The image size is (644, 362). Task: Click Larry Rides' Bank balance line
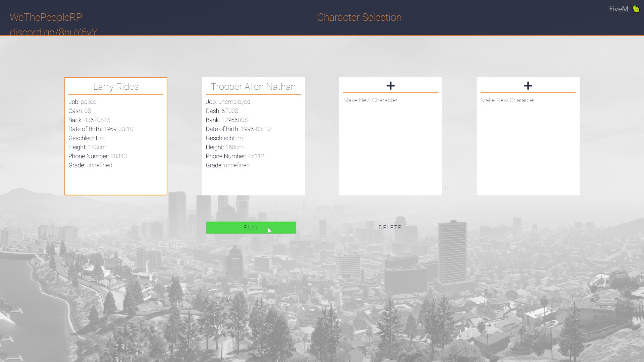coord(89,120)
